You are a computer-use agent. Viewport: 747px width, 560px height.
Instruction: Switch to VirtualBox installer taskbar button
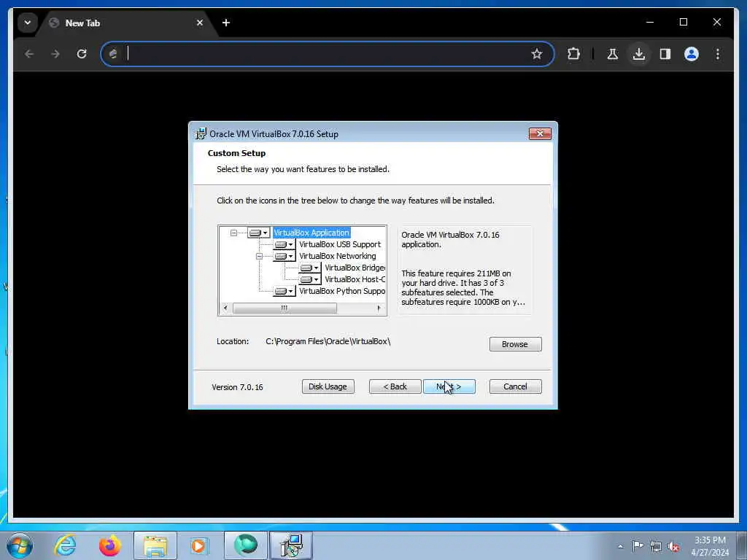tap(291, 545)
